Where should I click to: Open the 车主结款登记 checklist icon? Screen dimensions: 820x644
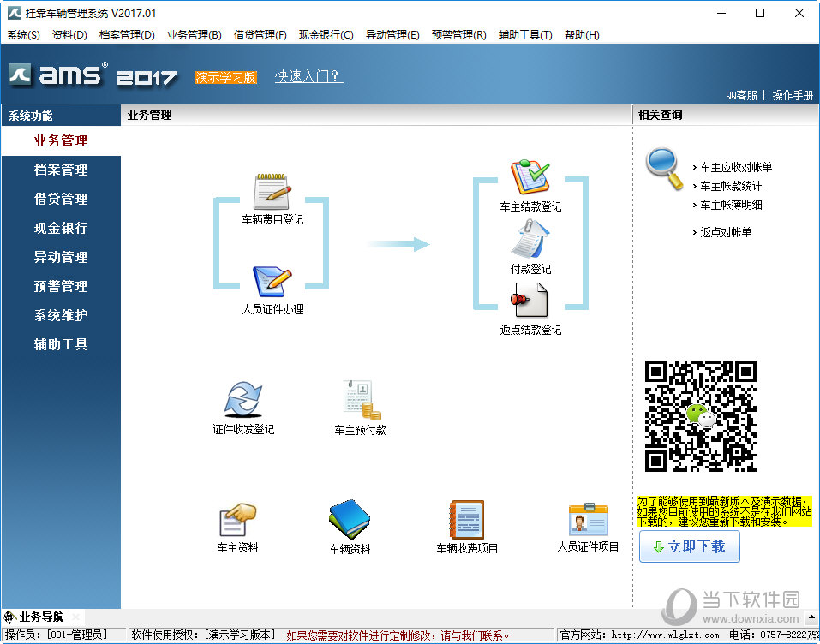530,177
